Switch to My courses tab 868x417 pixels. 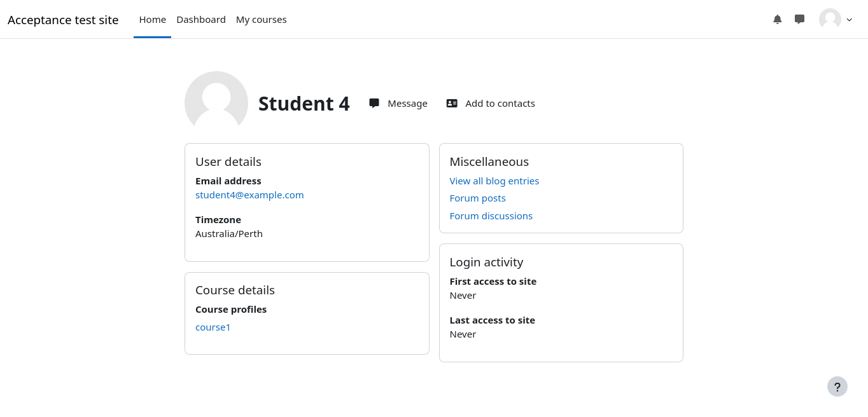pos(261,19)
